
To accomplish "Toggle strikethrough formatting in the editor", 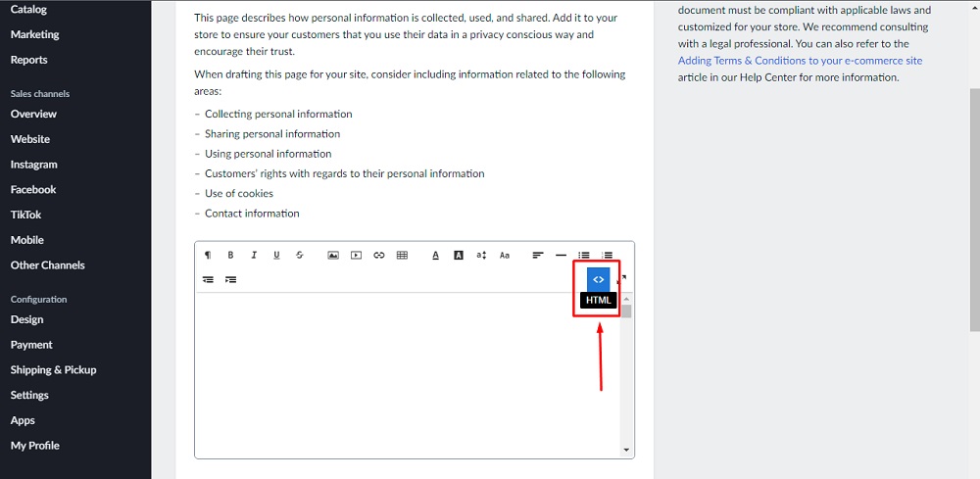I will [300, 255].
